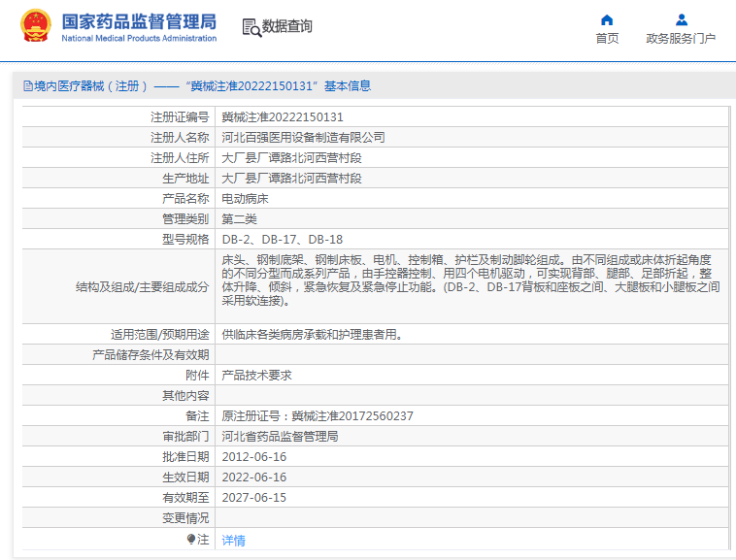Click the 生产地址 address value
Viewport: 736px width, 560px height.
(291, 179)
